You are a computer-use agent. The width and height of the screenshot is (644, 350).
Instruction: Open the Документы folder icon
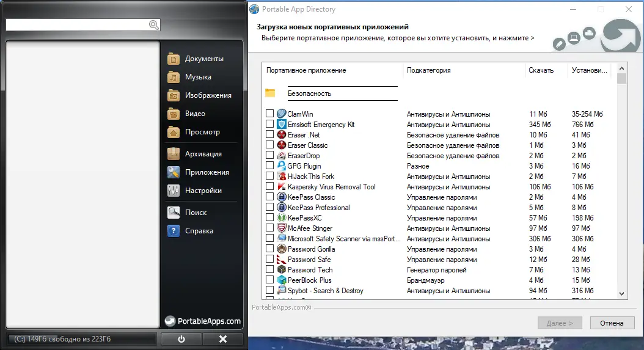(174, 59)
